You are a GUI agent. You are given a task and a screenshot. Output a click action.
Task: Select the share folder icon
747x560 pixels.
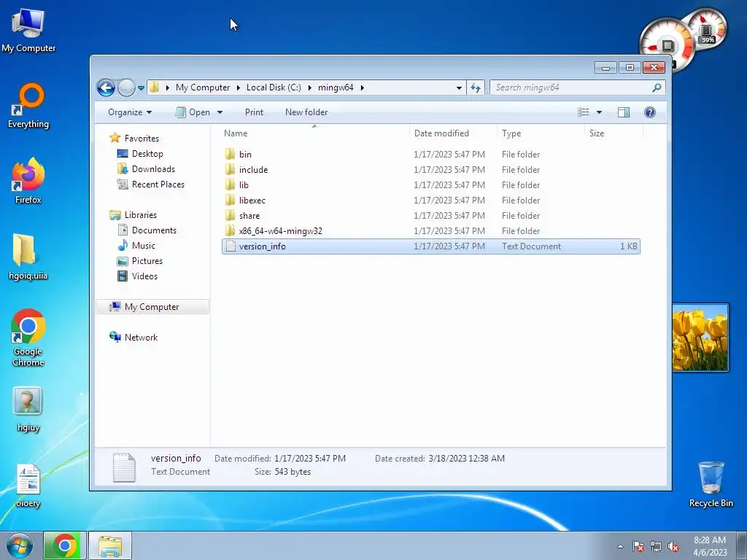[x=230, y=215]
